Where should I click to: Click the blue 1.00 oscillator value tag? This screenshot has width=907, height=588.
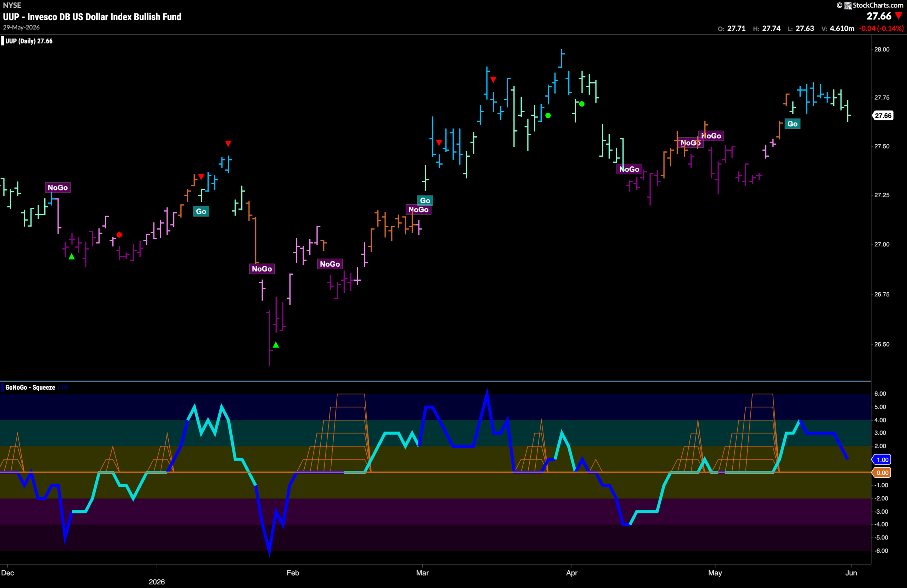882,459
